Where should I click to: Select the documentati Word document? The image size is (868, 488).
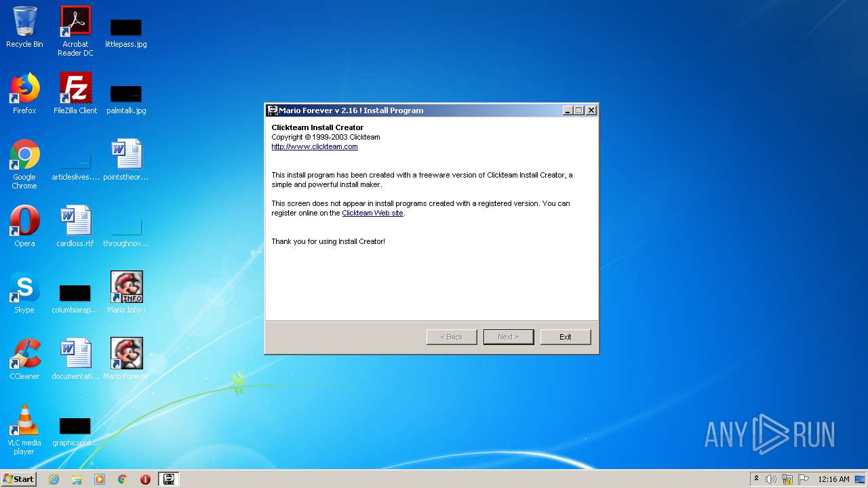click(x=75, y=359)
